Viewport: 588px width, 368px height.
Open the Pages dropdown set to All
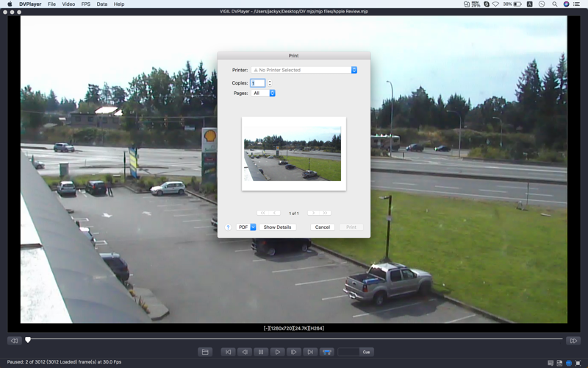pos(263,93)
